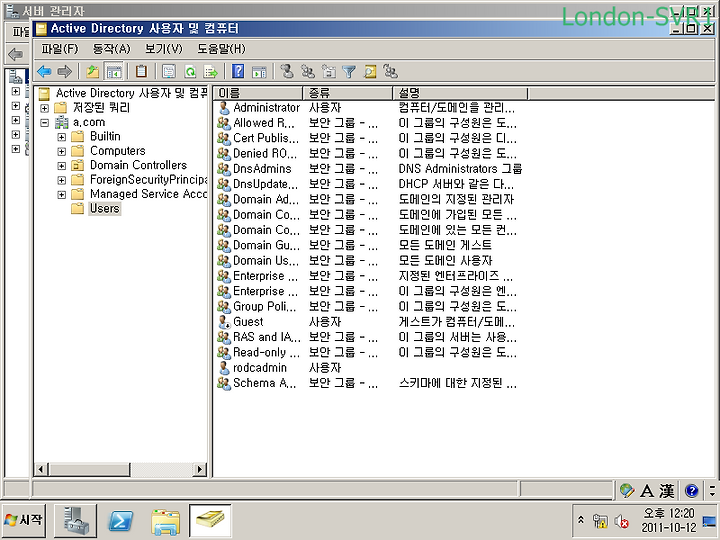
Task: Open the 파일(F) menu
Action: 60,49
